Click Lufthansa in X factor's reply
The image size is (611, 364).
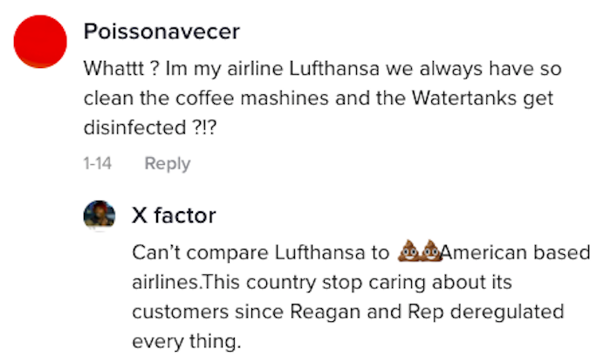(x=320, y=252)
